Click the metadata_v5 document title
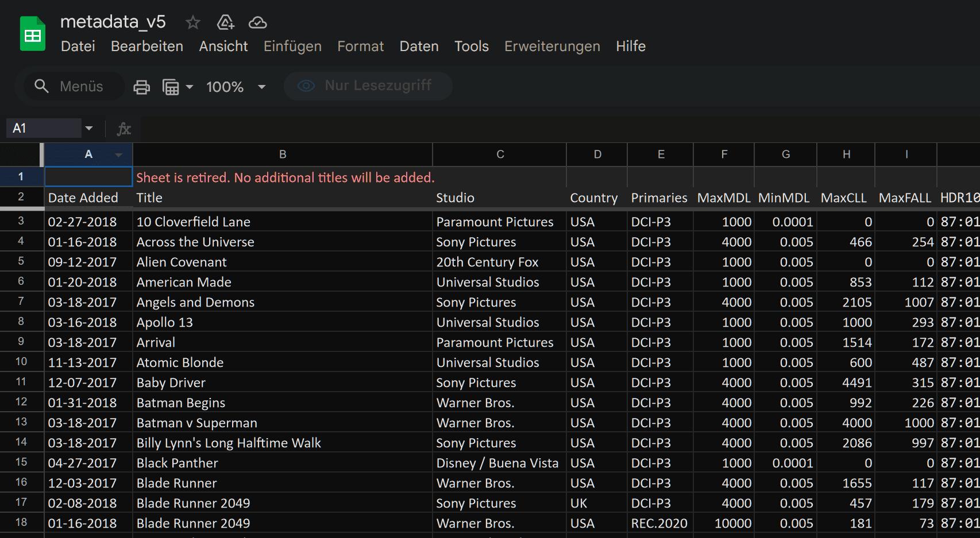980x538 pixels. click(x=113, y=22)
